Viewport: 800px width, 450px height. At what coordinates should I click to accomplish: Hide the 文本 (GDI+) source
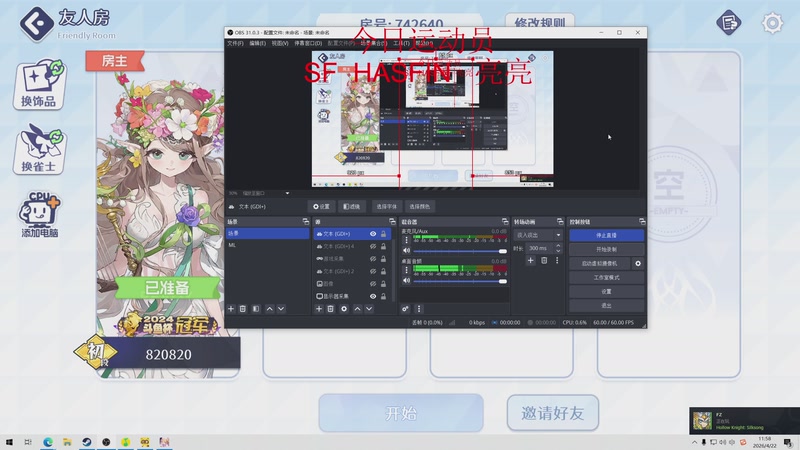(x=373, y=234)
